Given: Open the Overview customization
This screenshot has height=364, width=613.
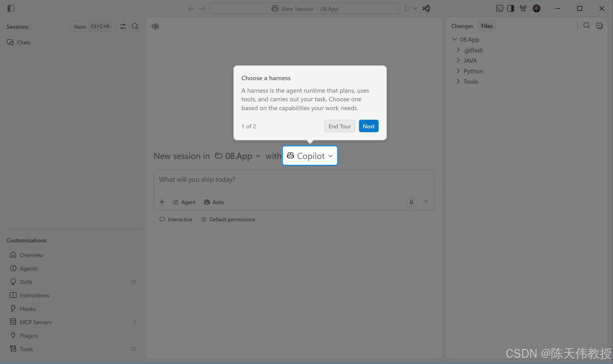Looking at the screenshot, I should tap(73, 255).
